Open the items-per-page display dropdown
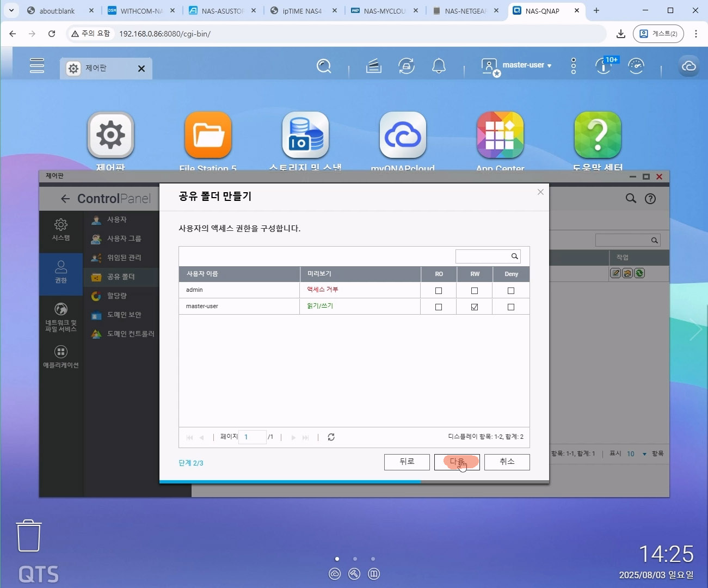The image size is (708, 588). click(x=637, y=454)
